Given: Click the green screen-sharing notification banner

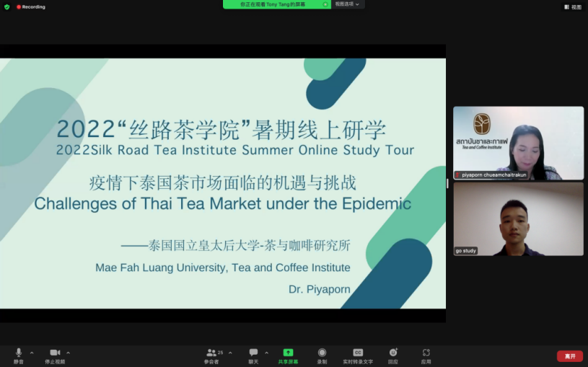Looking at the screenshot, I should [274, 4].
